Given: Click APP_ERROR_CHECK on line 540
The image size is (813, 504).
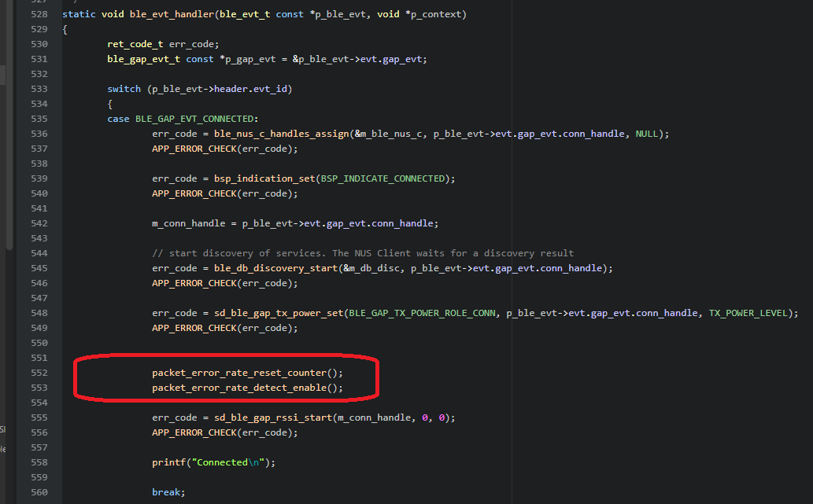Looking at the screenshot, I should click(194, 193).
